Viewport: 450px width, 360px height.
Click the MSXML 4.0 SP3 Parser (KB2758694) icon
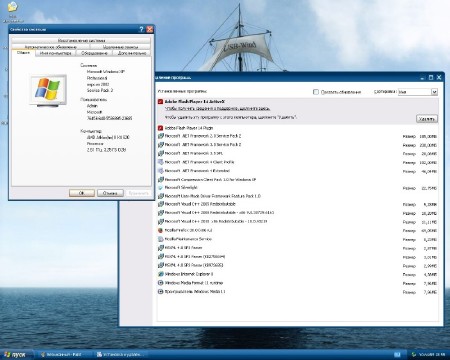(x=160, y=257)
